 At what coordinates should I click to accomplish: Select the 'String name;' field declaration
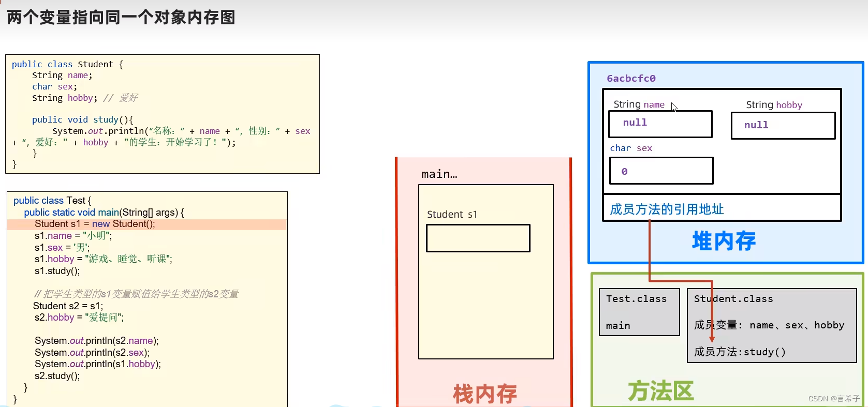pyautogui.click(x=62, y=76)
